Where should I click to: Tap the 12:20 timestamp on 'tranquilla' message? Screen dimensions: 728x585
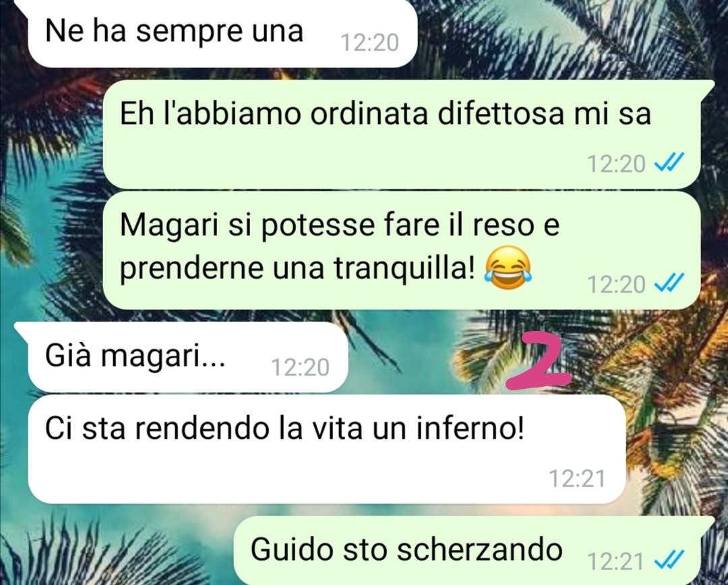(616, 284)
